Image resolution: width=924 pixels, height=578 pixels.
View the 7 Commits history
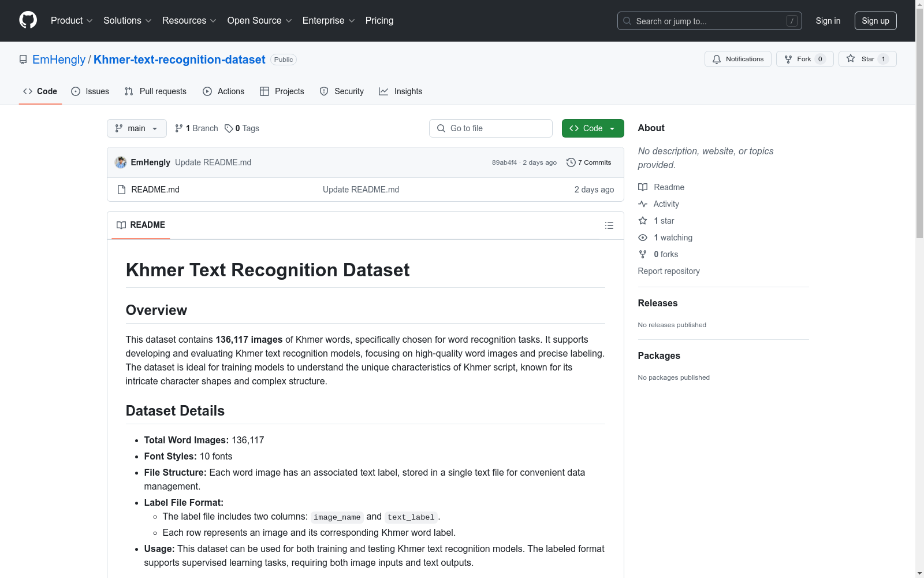click(589, 162)
